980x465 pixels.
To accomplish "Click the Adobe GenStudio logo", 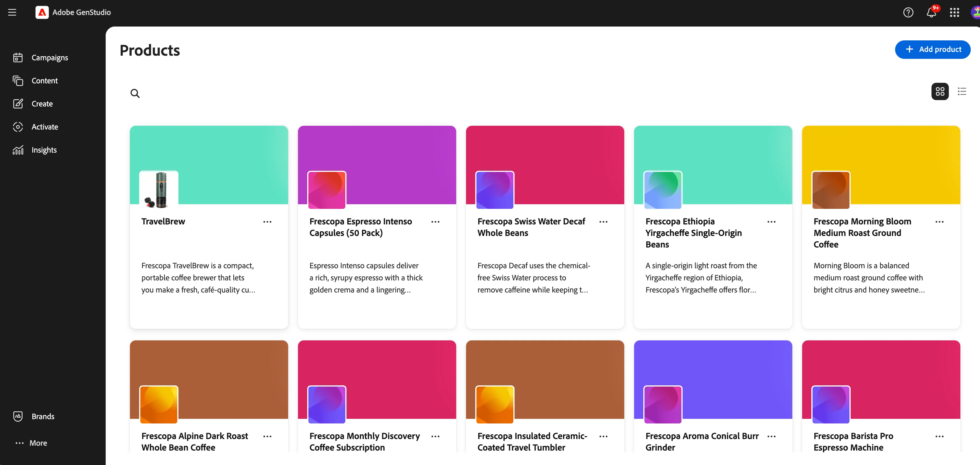I will [x=42, y=12].
